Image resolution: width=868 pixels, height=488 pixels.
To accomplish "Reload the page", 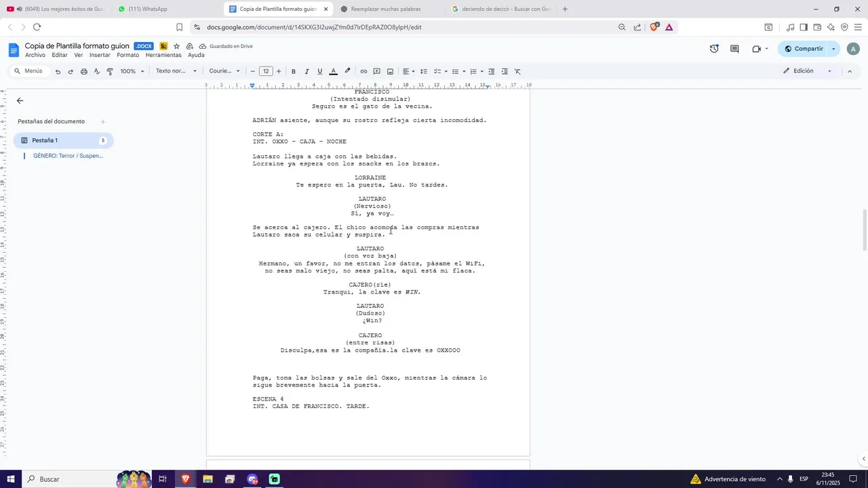I will [x=37, y=27].
